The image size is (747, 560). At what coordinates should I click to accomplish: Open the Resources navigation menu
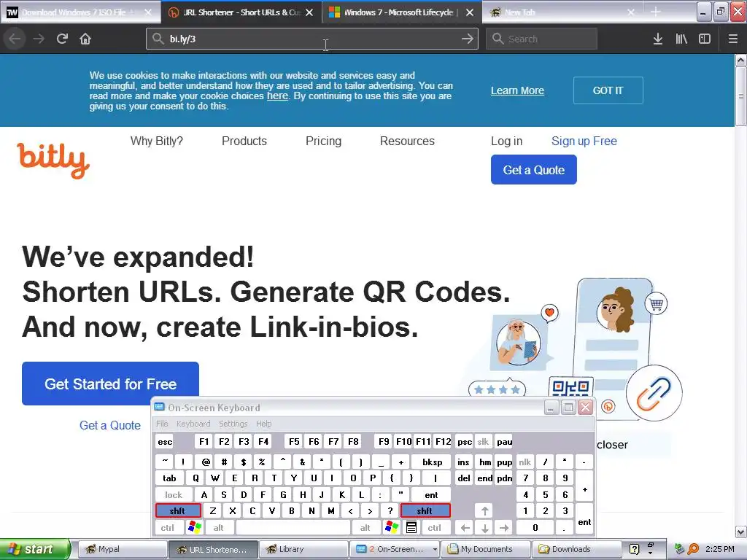tap(407, 141)
